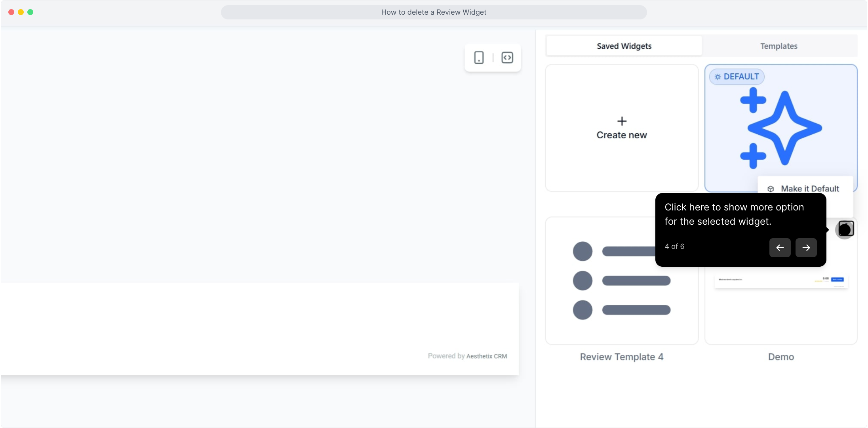
Task: Go to previous tour step arrow
Action: [780, 248]
